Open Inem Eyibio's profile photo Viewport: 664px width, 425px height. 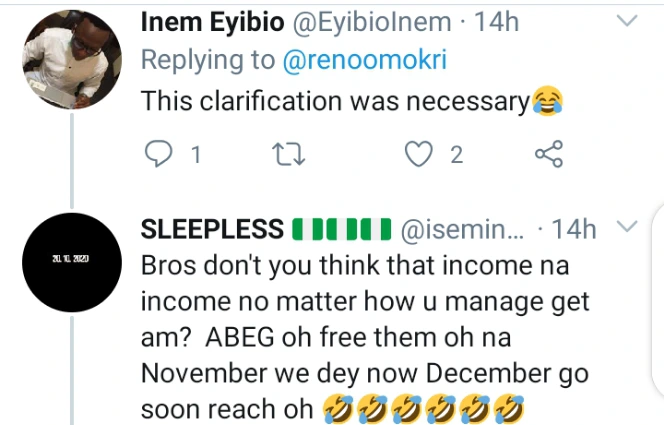[x=71, y=60]
